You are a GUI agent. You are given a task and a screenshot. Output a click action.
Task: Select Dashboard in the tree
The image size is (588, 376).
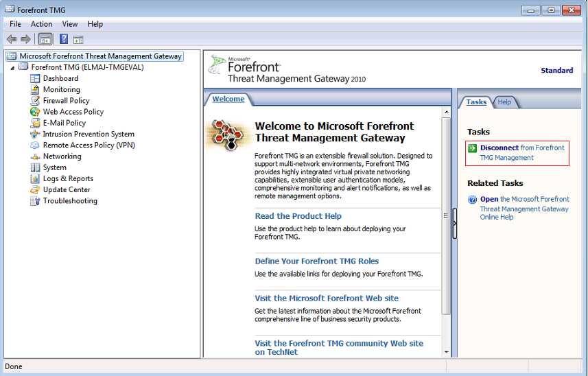(61, 78)
